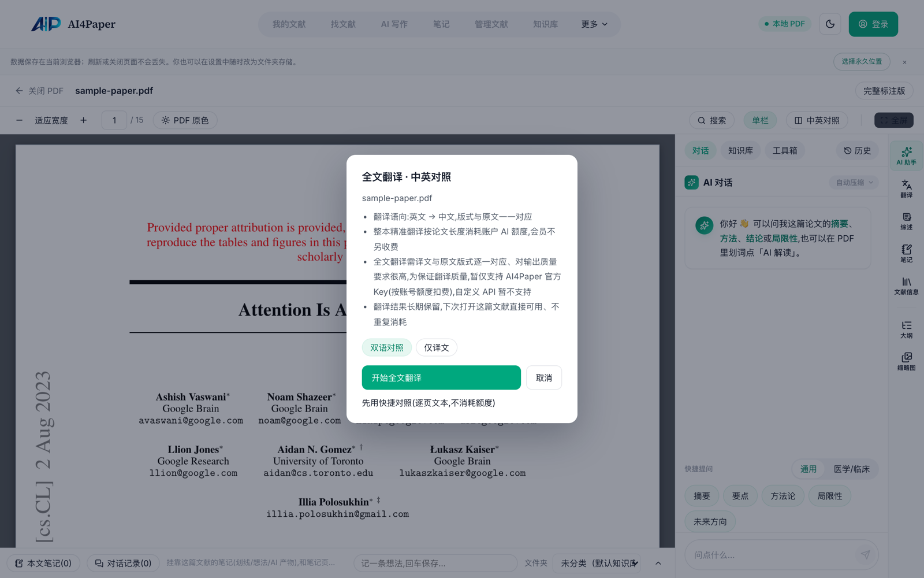Switch to the chat panel 知识库 tab
The width and height of the screenshot is (924, 578).
click(x=740, y=151)
